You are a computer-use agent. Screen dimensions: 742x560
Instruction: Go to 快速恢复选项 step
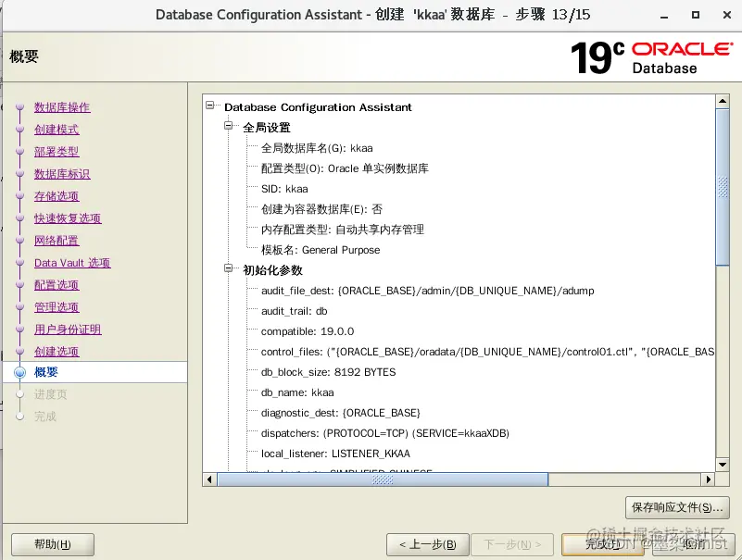pyautogui.click(x=68, y=218)
